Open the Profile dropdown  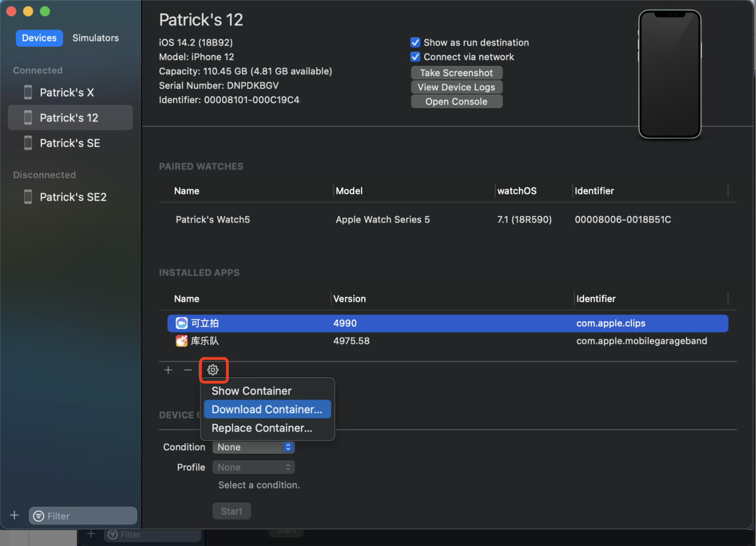(x=253, y=467)
